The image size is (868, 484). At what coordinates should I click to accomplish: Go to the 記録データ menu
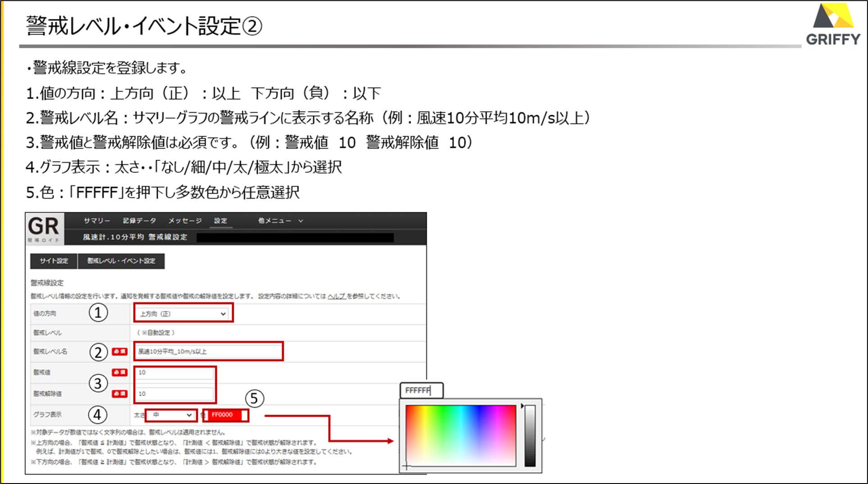[x=139, y=221]
